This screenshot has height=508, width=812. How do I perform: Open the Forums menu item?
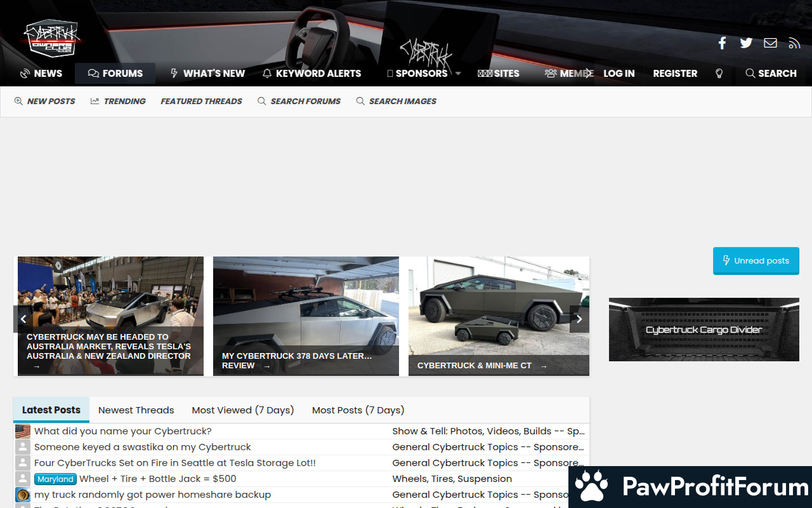click(x=115, y=74)
